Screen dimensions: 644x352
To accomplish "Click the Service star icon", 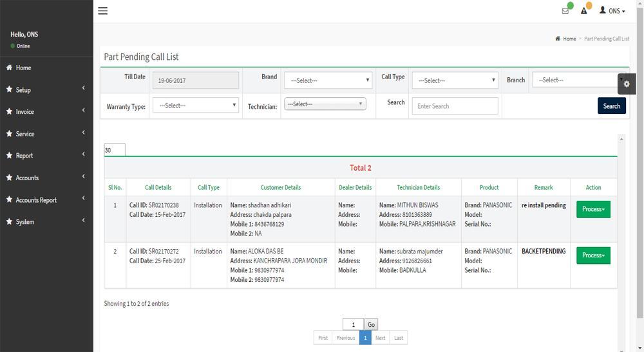I will tap(9, 134).
